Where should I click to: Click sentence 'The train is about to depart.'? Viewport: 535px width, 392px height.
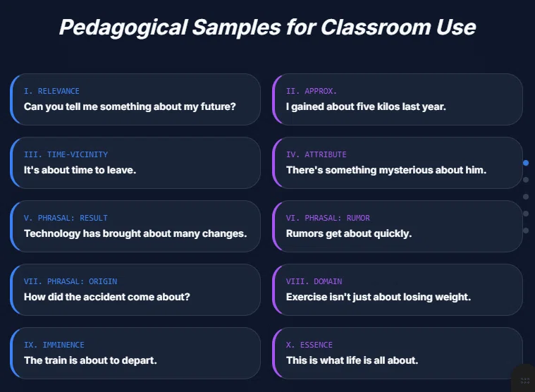[90, 360]
